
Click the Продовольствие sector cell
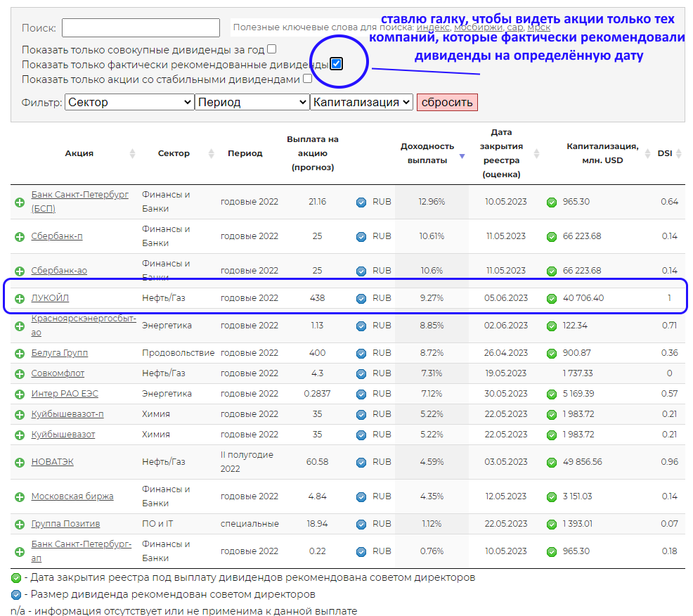[x=178, y=353]
